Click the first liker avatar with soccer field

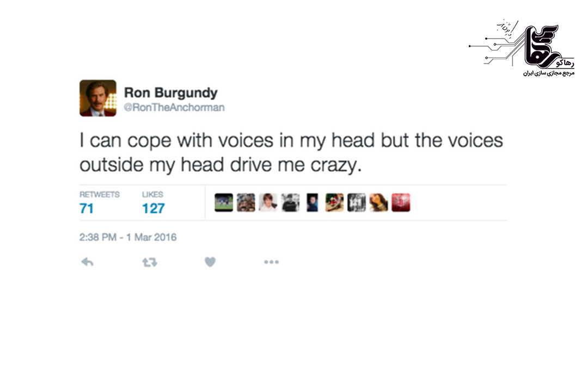click(x=224, y=203)
